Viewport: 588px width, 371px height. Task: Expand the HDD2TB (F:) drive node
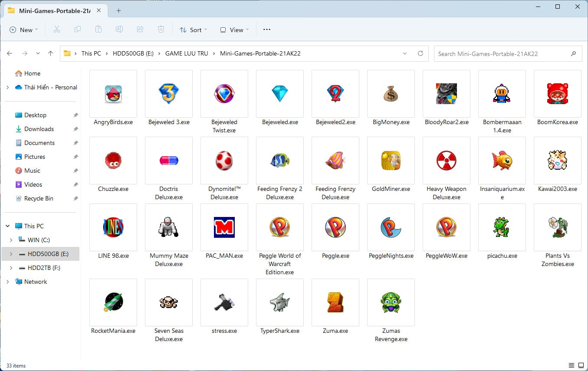click(11, 268)
